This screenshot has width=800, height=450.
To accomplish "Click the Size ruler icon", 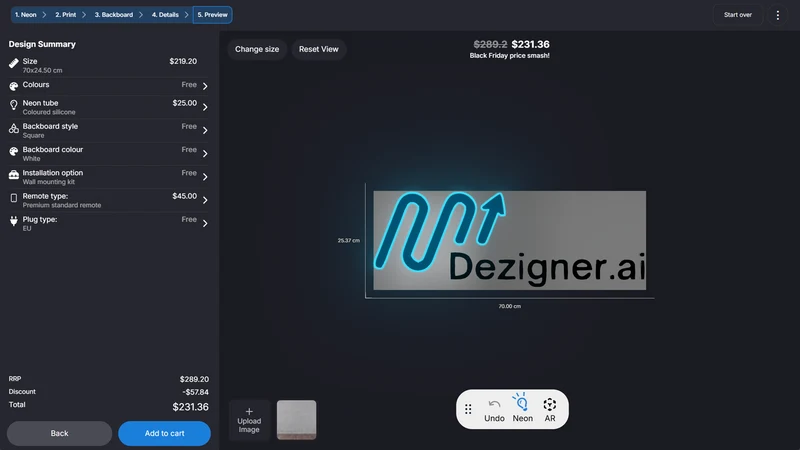I will coord(14,63).
